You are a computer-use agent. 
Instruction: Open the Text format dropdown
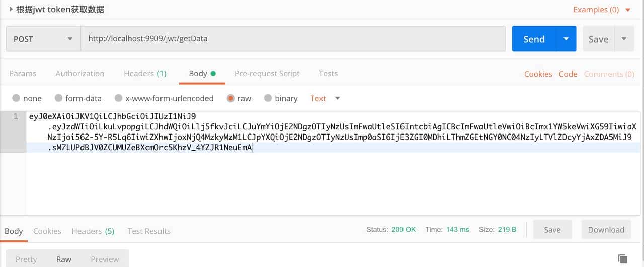pyautogui.click(x=326, y=98)
